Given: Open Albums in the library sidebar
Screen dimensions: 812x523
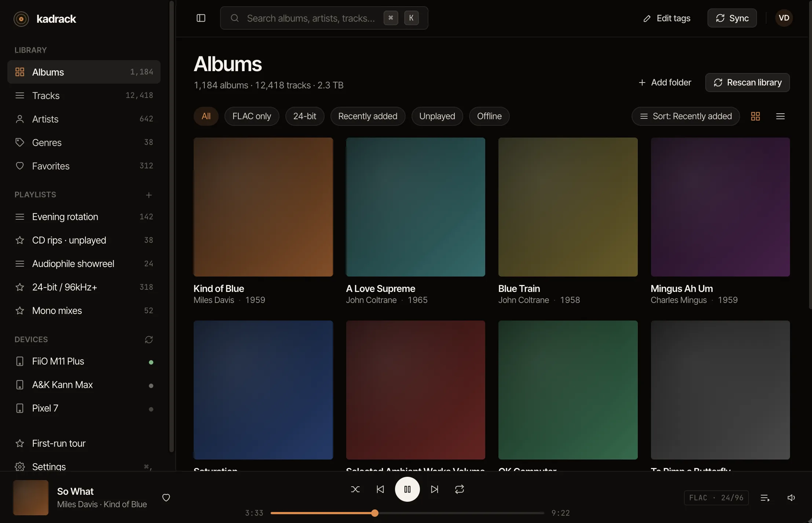Looking at the screenshot, I should [x=84, y=72].
